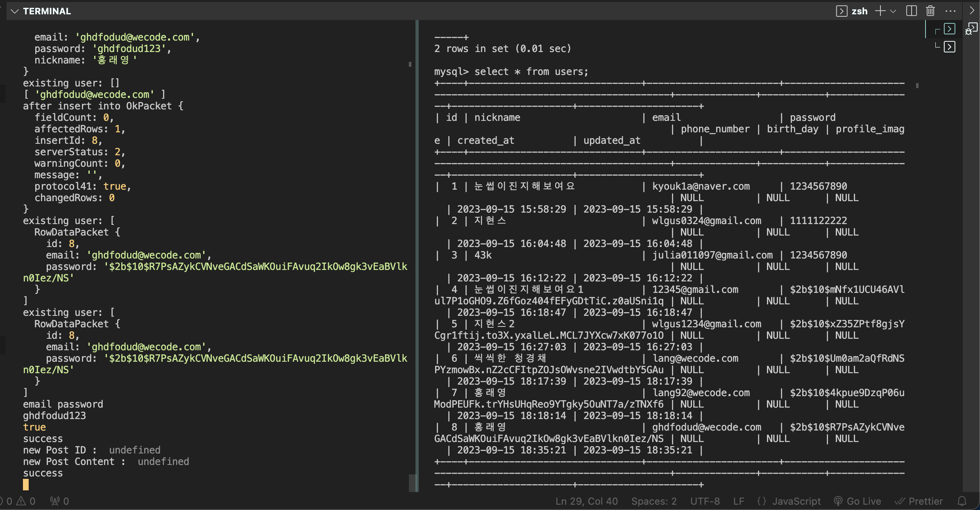The height and width of the screenshot is (510, 980).
Task: Change Spaces: 2 indentation setting
Action: coord(653,501)
